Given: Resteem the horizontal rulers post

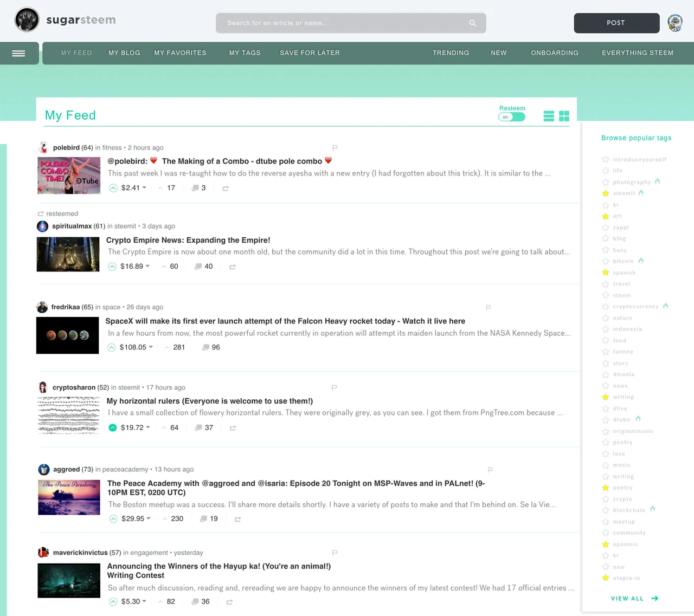Looking at the screenshot, I should [233, 428].
